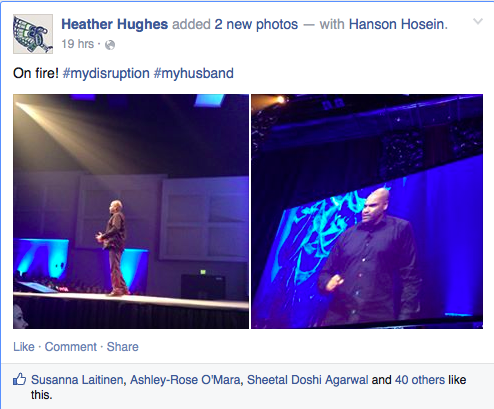Open the #myhusband hashtag

click(194, 73)
